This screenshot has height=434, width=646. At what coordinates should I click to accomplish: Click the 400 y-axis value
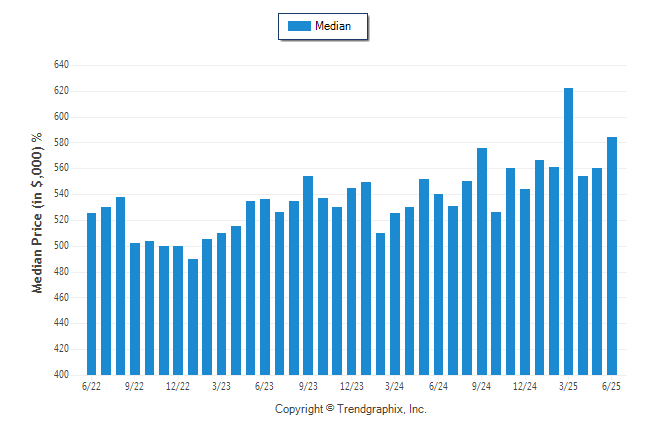click(61, 375)
